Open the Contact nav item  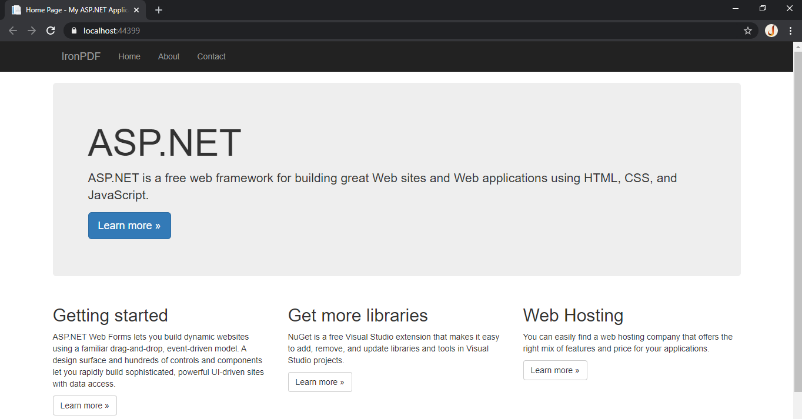(x=211, y=56)
